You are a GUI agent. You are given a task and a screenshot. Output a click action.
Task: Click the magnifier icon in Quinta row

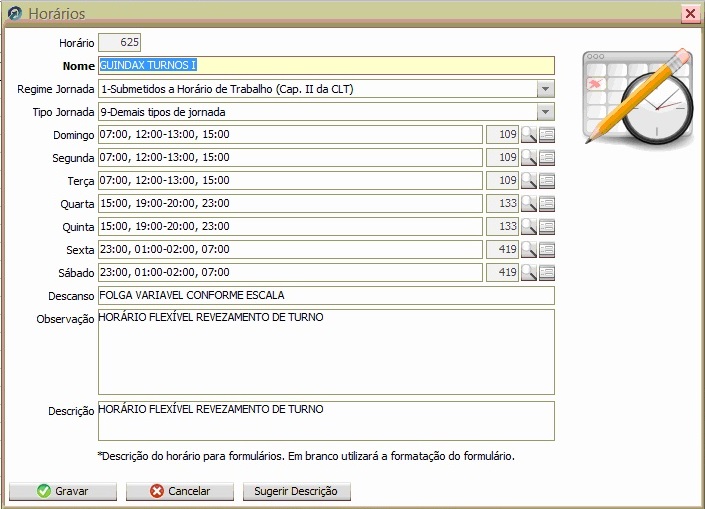click(x=529, y=226)
